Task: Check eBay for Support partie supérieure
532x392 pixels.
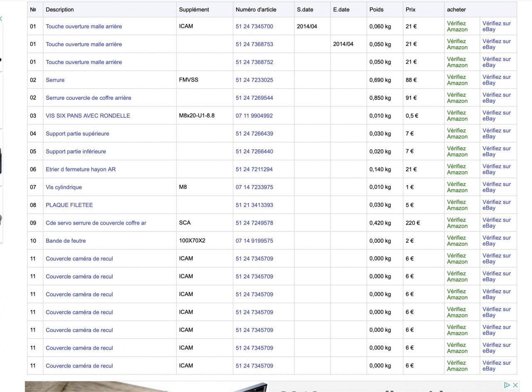Action: pyautogui.click(x=497, y=133)
